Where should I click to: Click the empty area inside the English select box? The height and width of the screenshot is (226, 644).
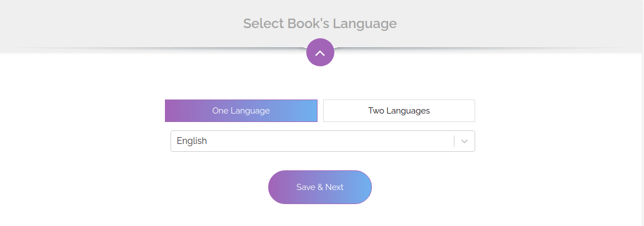329,141
